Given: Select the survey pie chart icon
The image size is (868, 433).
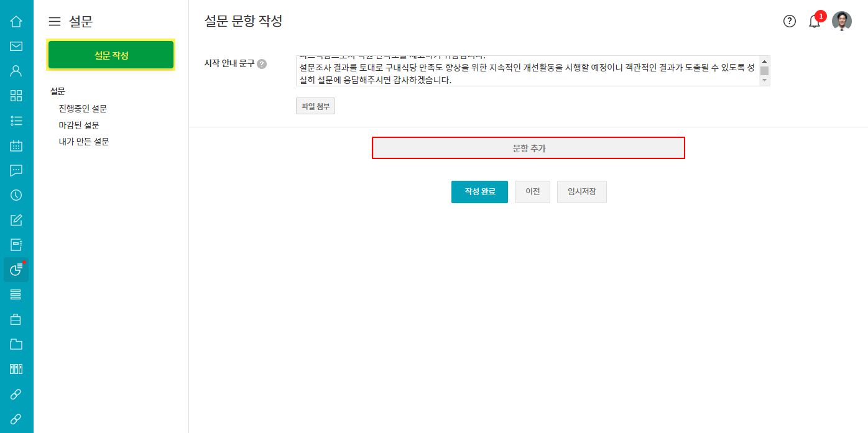Looking at the screenshot, I should (16, 270).
